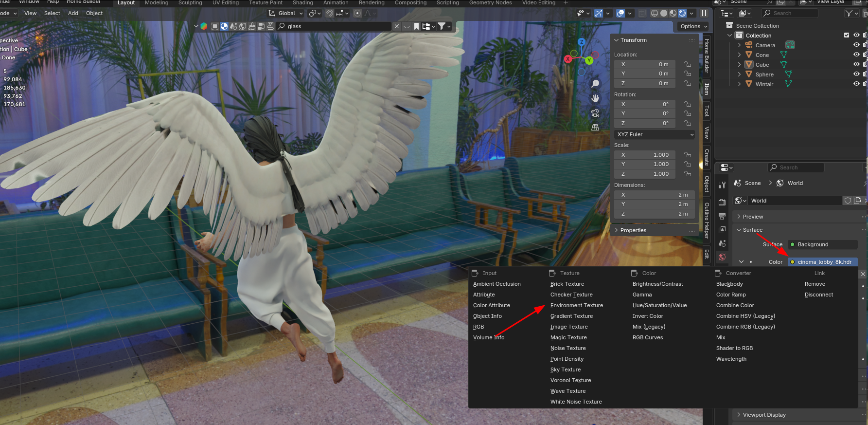The height and width of the screenshot is (425, 868).
Task: Hide Cube with its eye icon
Action: click(x=856, y=64)
